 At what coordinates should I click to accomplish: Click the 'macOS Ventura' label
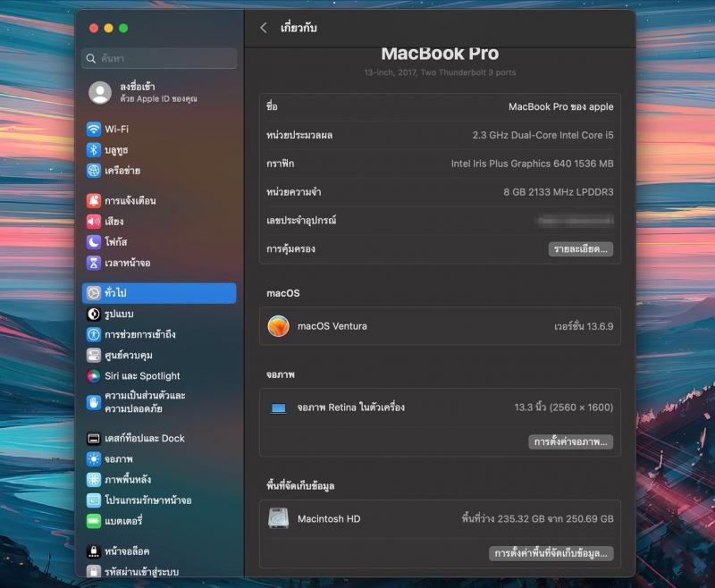click(332, 326)
